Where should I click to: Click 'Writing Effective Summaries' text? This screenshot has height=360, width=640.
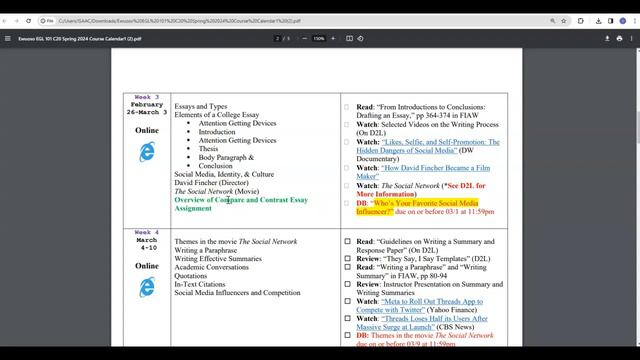pos(218,259)
